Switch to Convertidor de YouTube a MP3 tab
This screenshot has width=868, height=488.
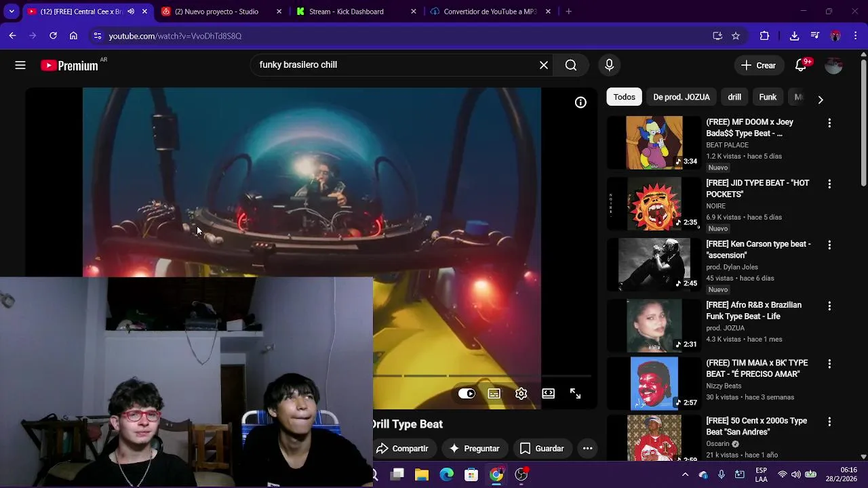(490, 12)
